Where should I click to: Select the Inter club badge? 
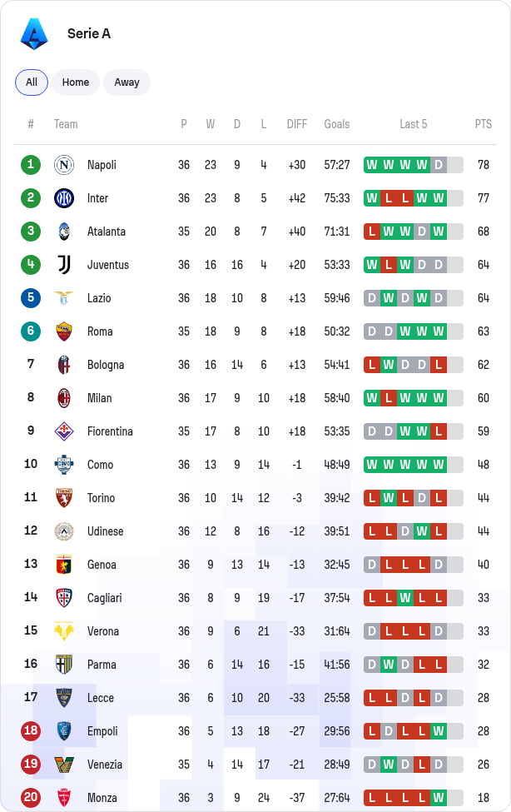coord(64,198)
